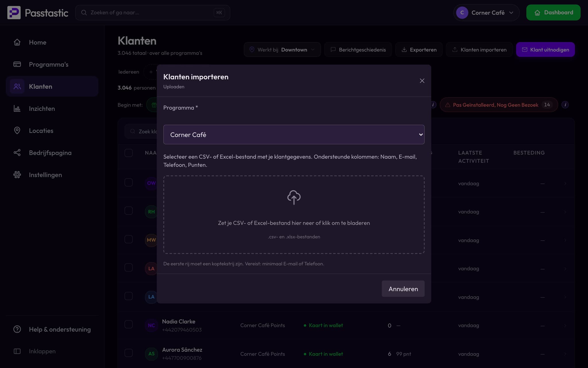Click Annuleren in the import dialog

[403, 289]
